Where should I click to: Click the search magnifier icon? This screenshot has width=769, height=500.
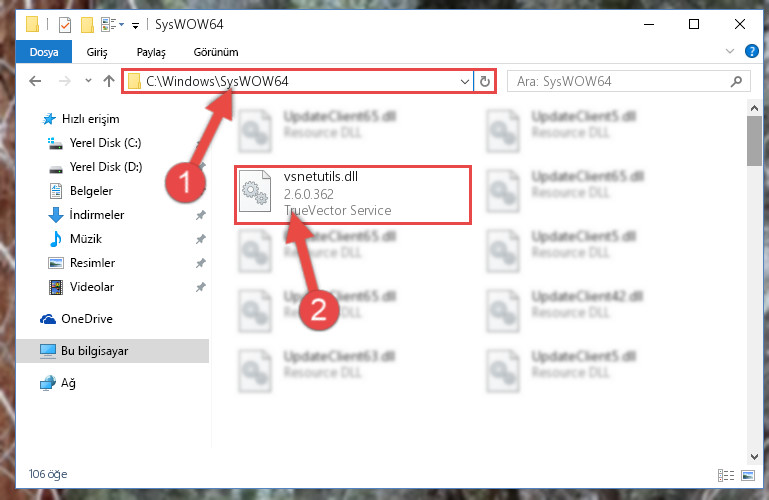736,81
